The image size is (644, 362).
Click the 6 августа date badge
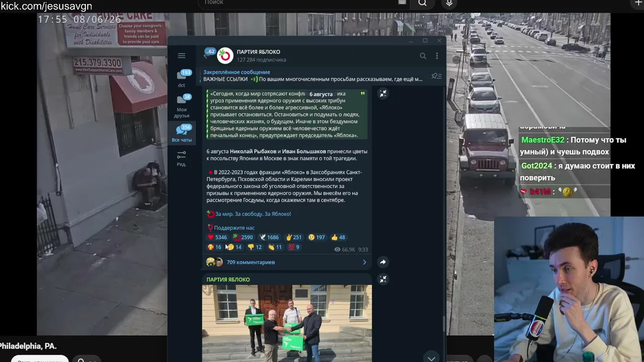coord(321,94)
